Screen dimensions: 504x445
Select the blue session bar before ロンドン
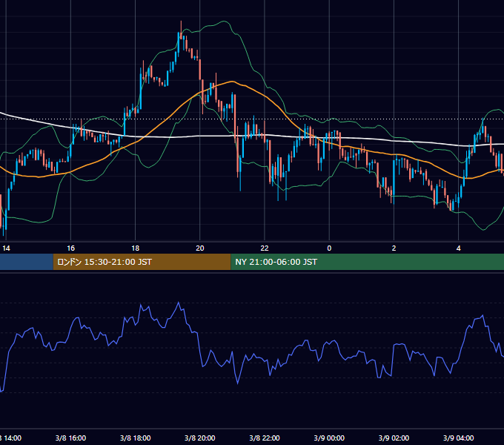click(27, 262)
